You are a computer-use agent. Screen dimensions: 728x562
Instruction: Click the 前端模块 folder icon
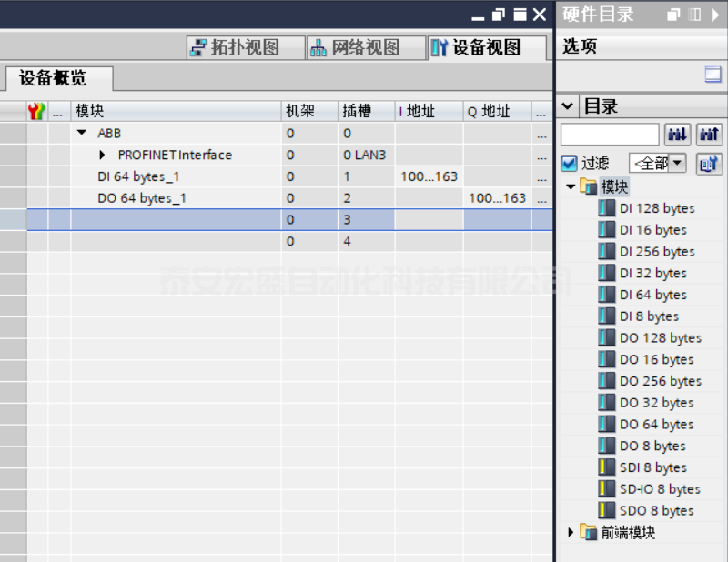click(588, 532)
